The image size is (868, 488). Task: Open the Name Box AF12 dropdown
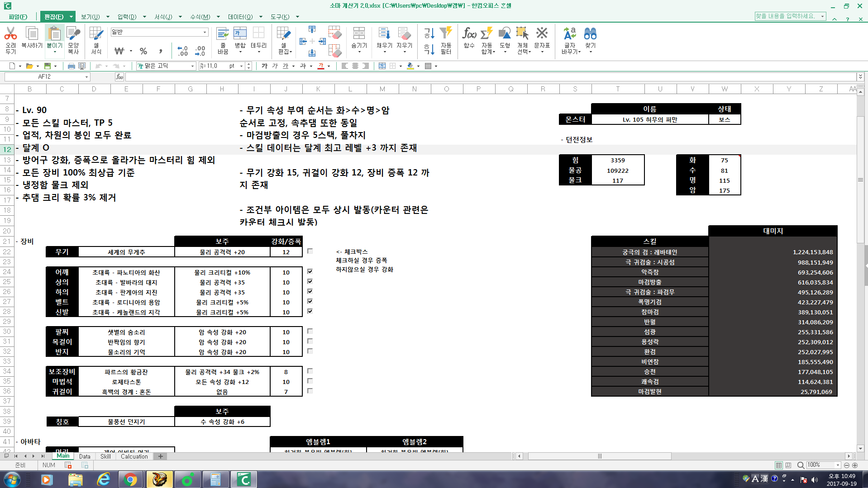click(86, 77)
